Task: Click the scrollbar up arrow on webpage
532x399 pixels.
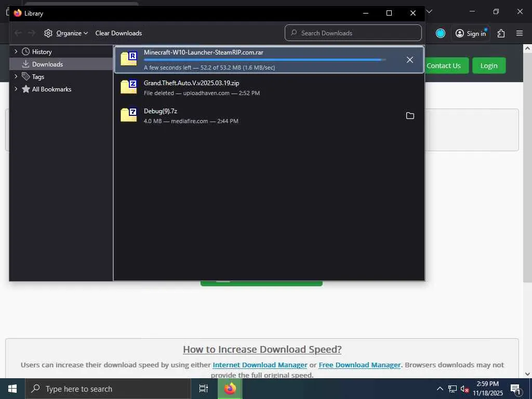Action: (527, 48)
